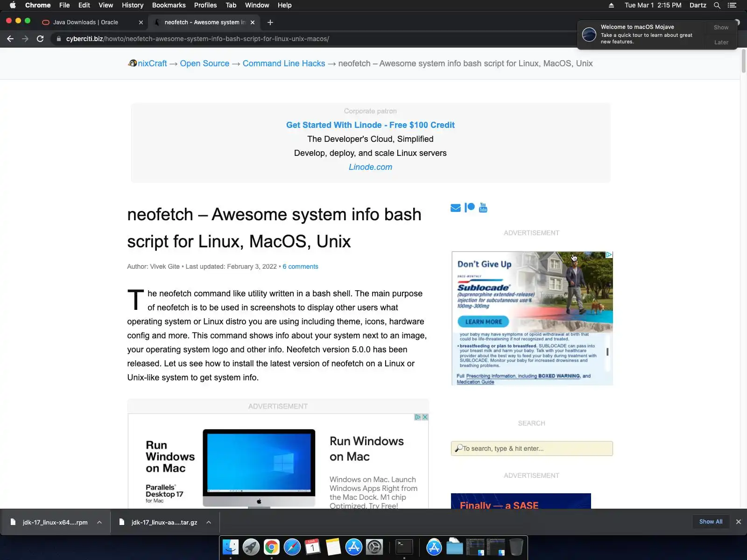
Task: Open the YouTube icon link
Action: point(483,208)
